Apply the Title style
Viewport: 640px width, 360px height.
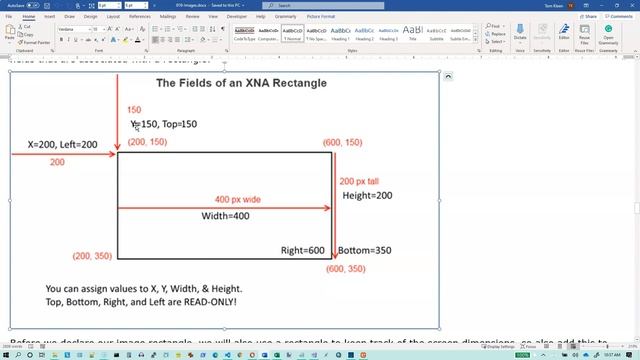pos(412,34)
